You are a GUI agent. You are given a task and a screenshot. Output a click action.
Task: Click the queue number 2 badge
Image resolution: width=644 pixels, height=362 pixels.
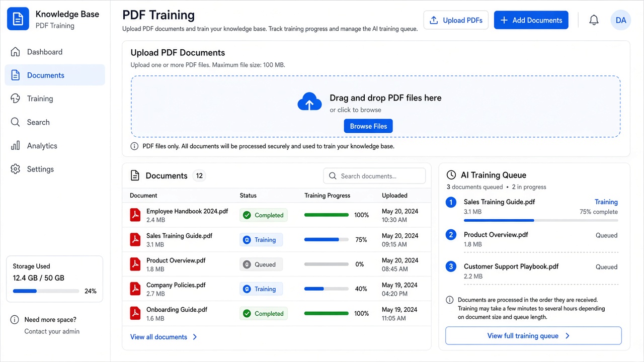pos(451,235)
